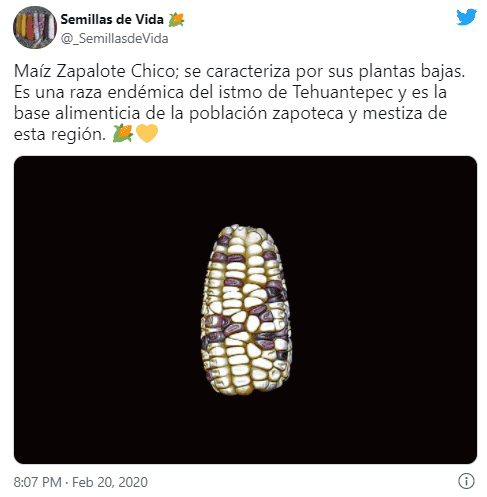Open the tweet info icon
Viewport: 487px width, 497px height.
[466, 481]
